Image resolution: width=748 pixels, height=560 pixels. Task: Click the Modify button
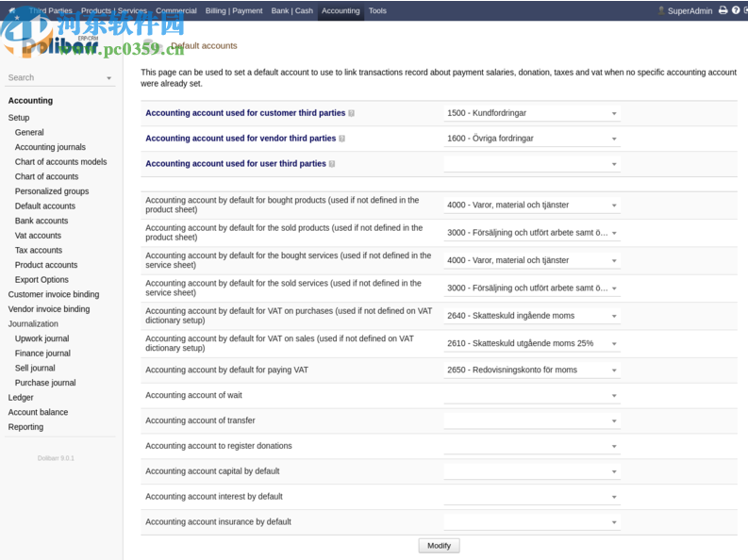point(439,546)
